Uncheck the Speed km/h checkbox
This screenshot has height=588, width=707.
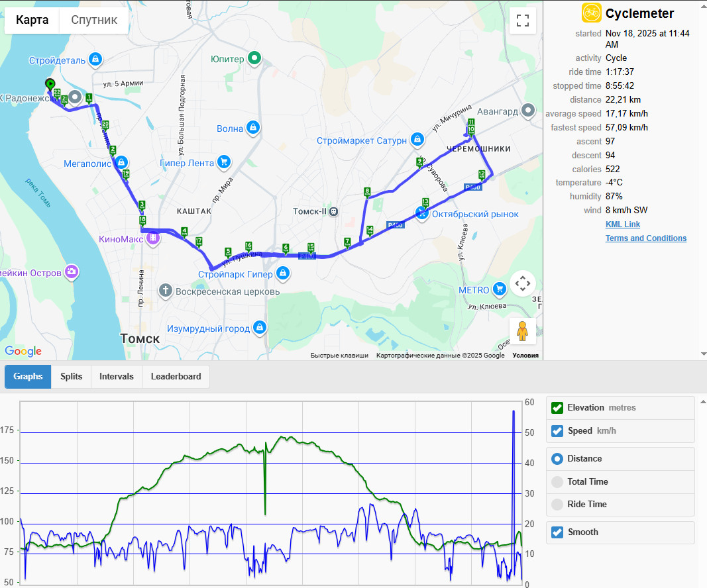point(557,431)
